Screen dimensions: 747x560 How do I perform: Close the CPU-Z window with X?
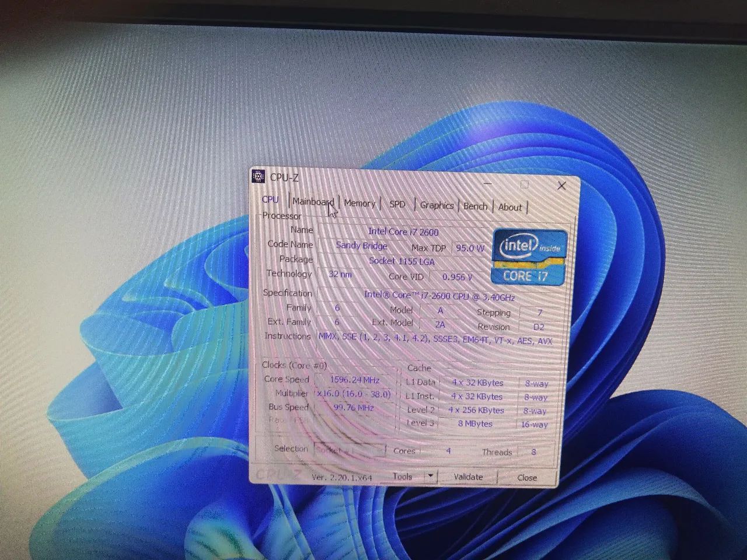click(x=561, y=185)
